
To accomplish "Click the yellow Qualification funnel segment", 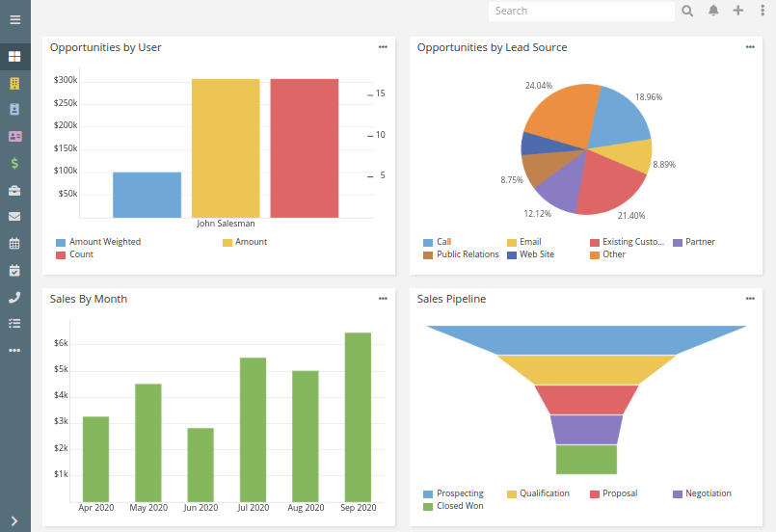I will [x=586, y=370].
